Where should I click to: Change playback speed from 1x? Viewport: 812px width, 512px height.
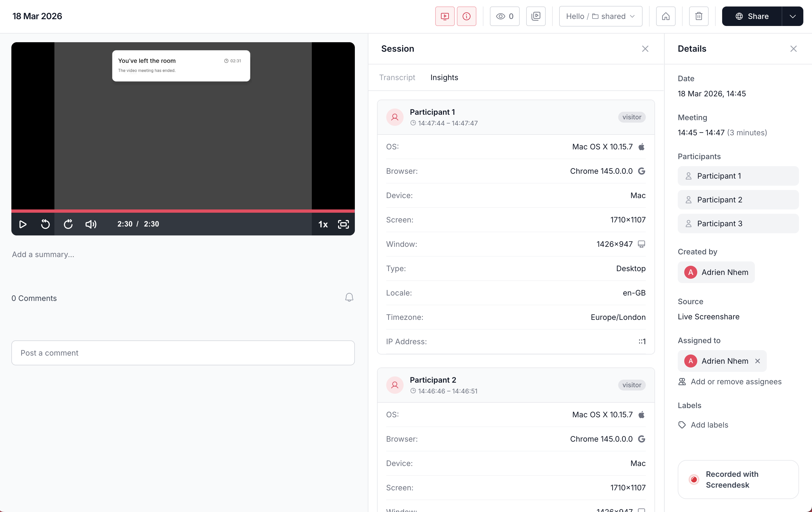pyautogui.click(x=323, y=224)
